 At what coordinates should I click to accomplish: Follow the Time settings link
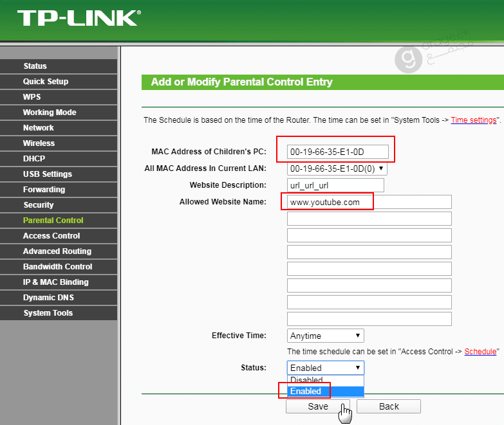click(x=473, y=120)
